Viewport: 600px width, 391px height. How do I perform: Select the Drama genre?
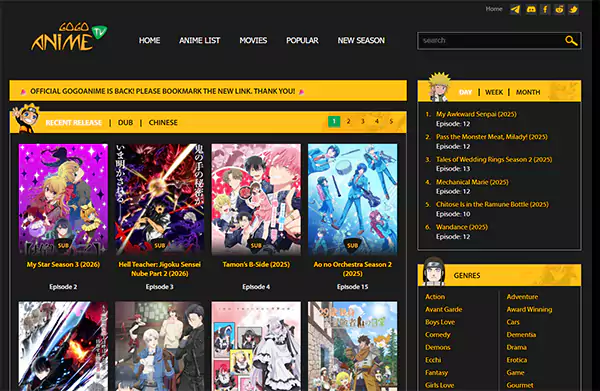click(x=517, y=347)
